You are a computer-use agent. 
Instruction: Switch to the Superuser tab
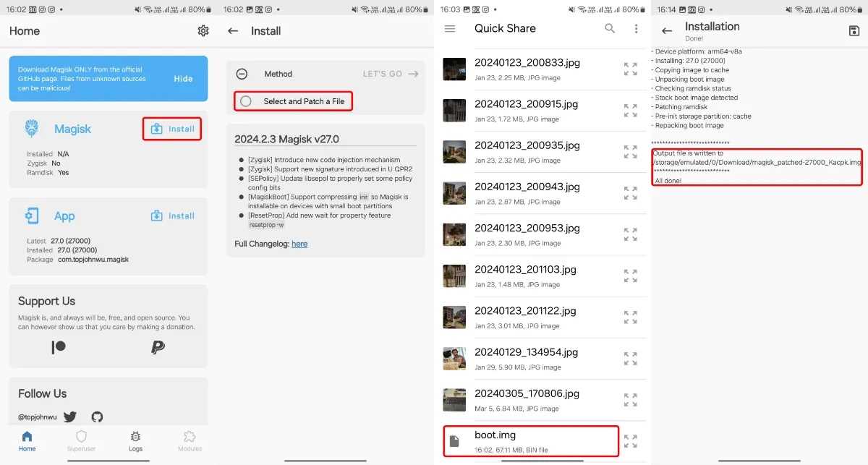tap(81, 440)
